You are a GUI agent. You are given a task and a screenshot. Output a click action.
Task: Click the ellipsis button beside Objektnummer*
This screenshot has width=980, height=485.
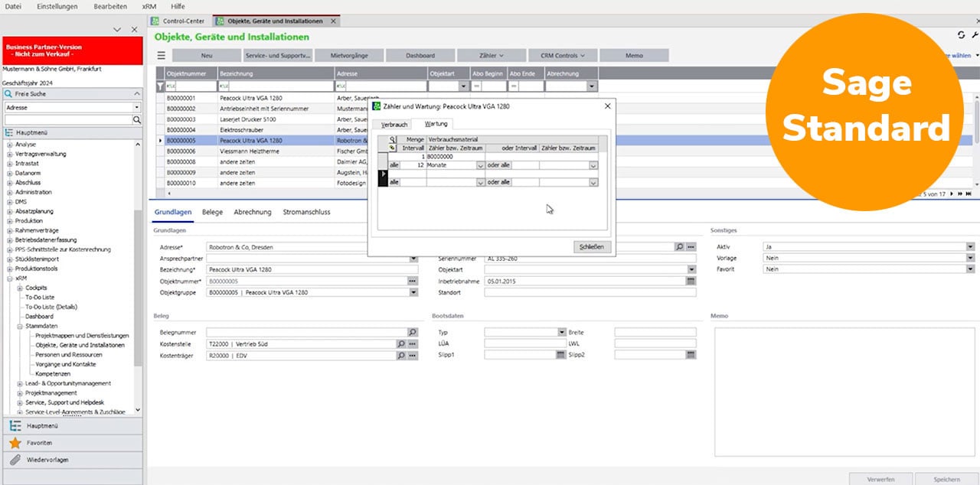coord(413,282)
